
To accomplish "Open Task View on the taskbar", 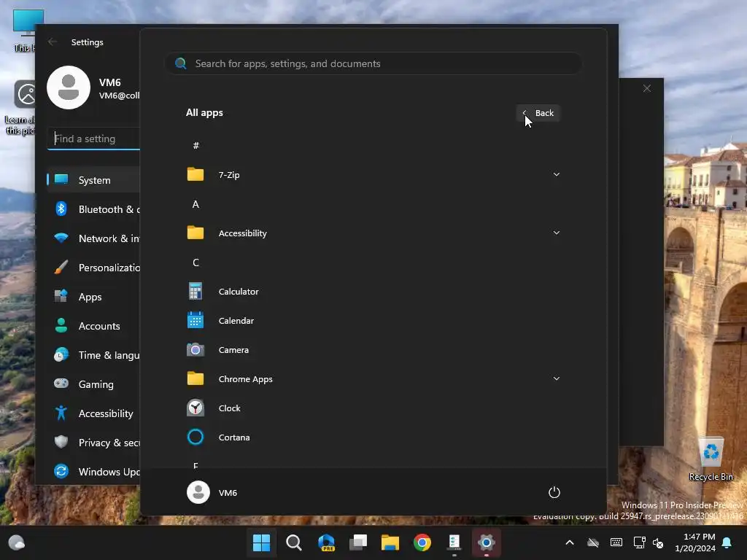I will tap(358, 542).
